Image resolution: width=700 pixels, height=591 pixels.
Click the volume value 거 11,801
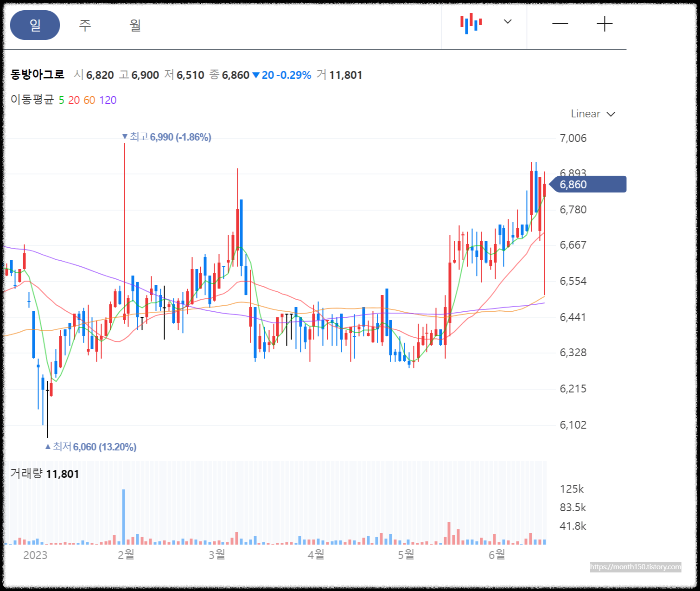pos(339,75)
